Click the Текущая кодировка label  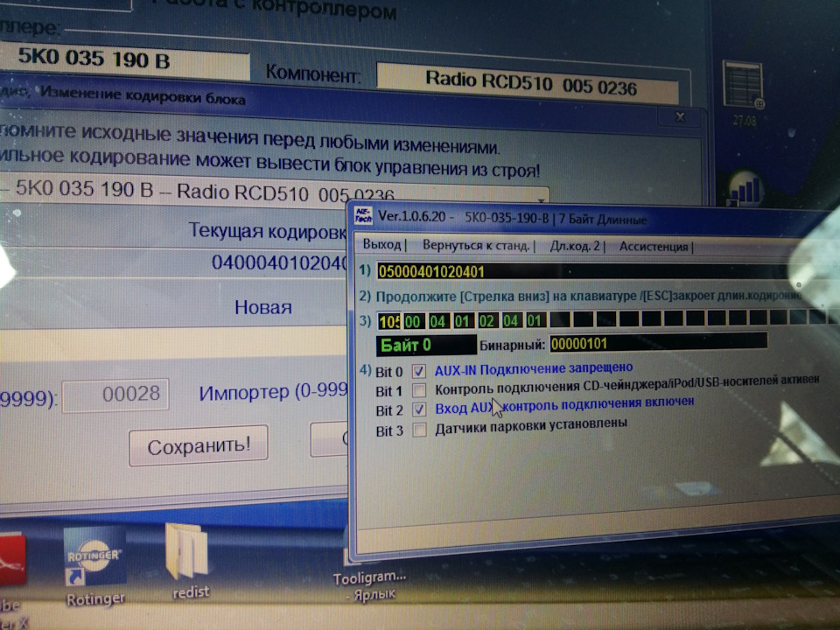click(x=268, y=231)
